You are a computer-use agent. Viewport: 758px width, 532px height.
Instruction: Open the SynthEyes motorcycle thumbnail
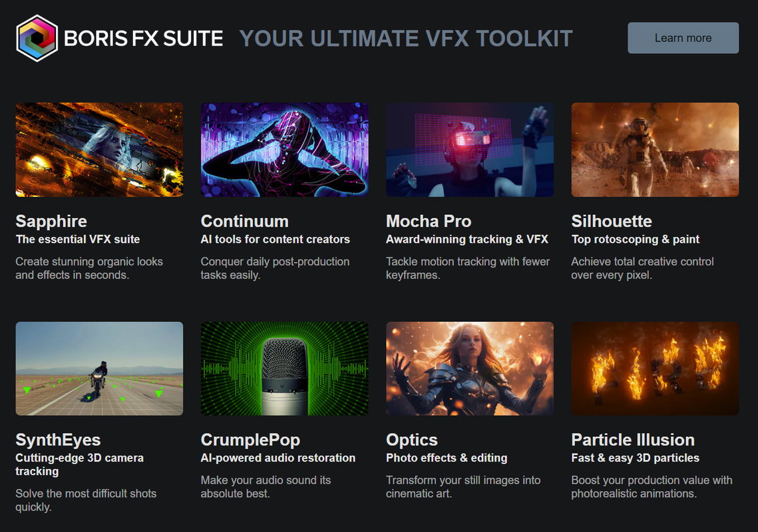tap(99, 368)
